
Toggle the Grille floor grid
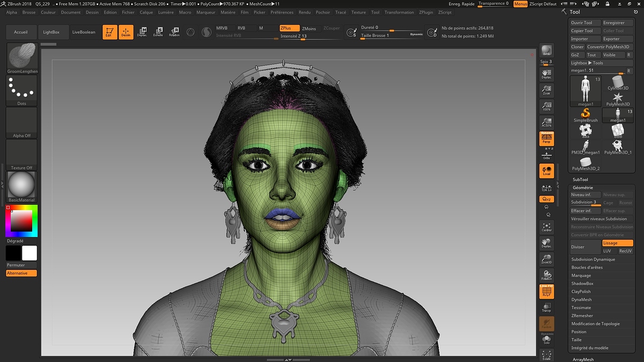coord(546,155)
